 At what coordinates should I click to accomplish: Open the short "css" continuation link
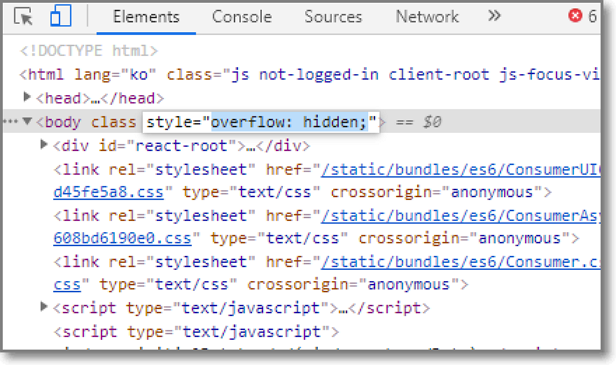[67, 284]
